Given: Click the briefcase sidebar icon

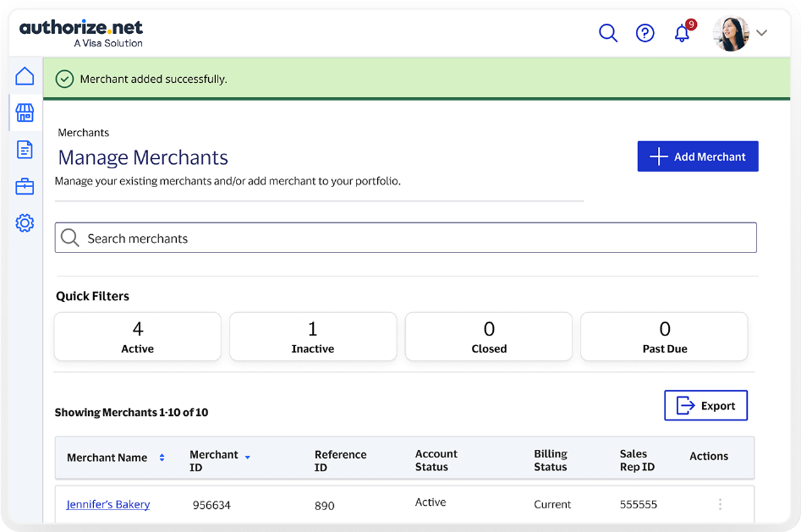Looking at the screenshot, I should coord(25,187).
